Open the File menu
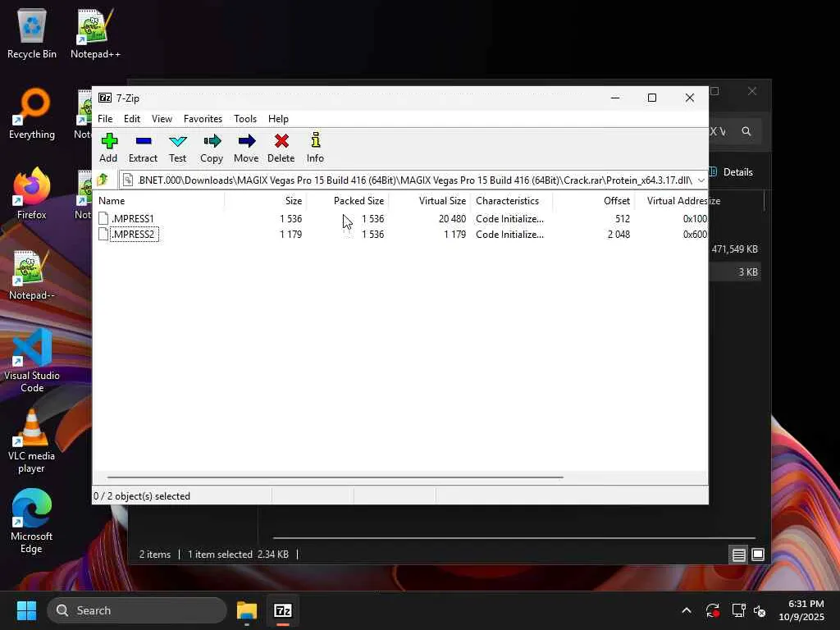The height and width of the screenshot is (630, 840). tap(105, 119)
